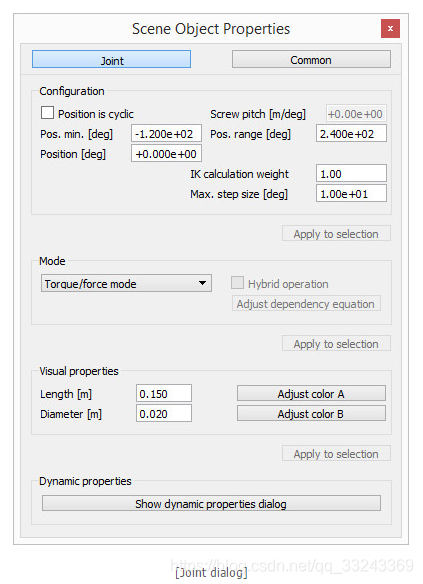Click Adjust color A button

(x=311, y=394)
